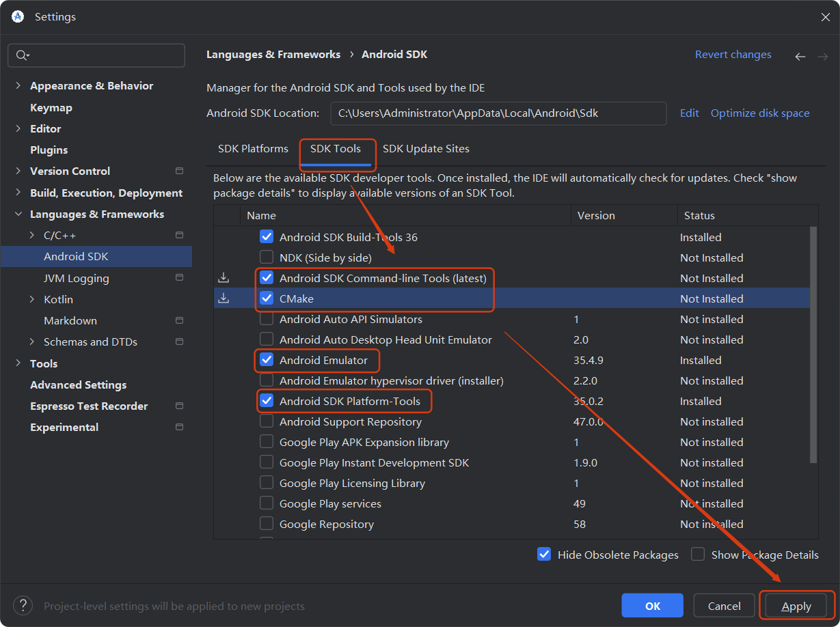Check Google Play Licensing Library
The image size is (840, 627).
click(267, 483)
